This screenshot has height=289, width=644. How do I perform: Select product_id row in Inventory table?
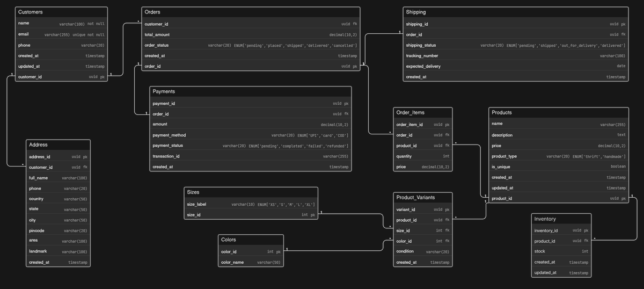[561, 241]
